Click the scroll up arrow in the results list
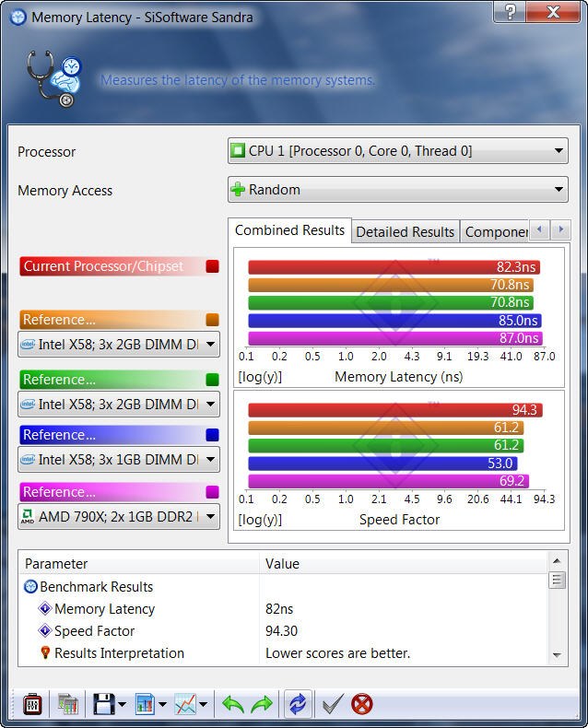Viewport: 588px width, 728px height. coord(557,561)
